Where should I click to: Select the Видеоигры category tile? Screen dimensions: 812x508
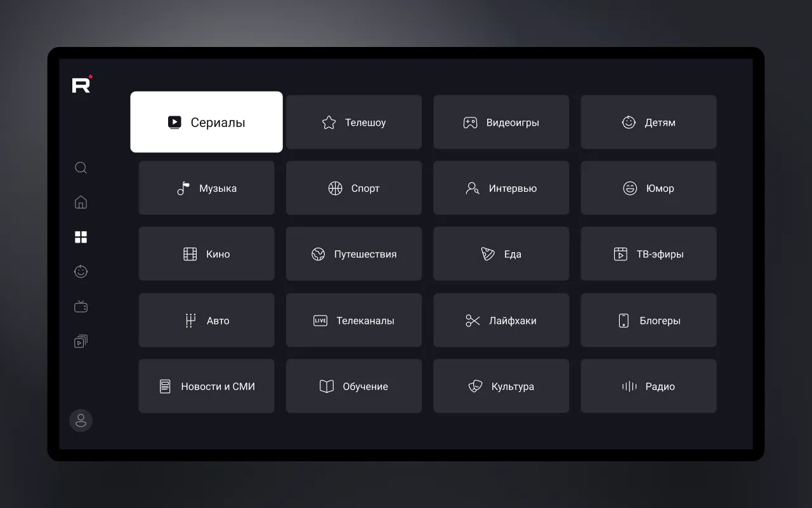tap(501, 123)
